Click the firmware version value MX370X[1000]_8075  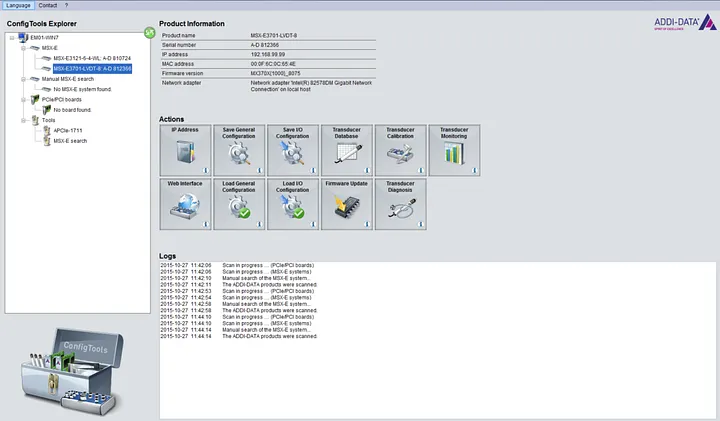pos(276,73)
